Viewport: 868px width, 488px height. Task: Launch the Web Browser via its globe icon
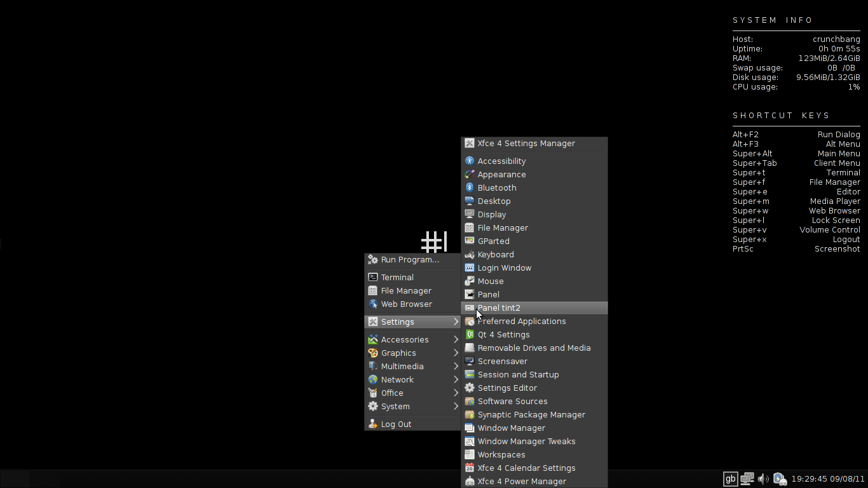click(407, 304)
